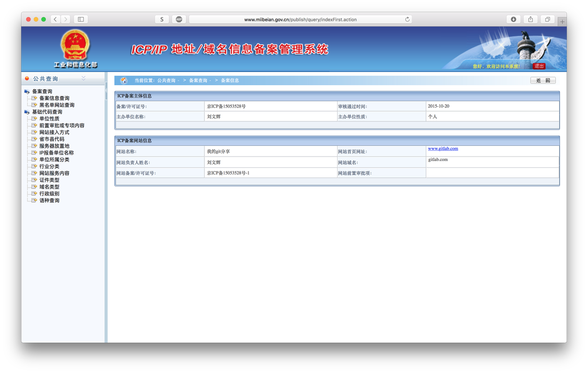
Task: Open 备案信息查询 in the sidebar
Action: coord(54,98)
